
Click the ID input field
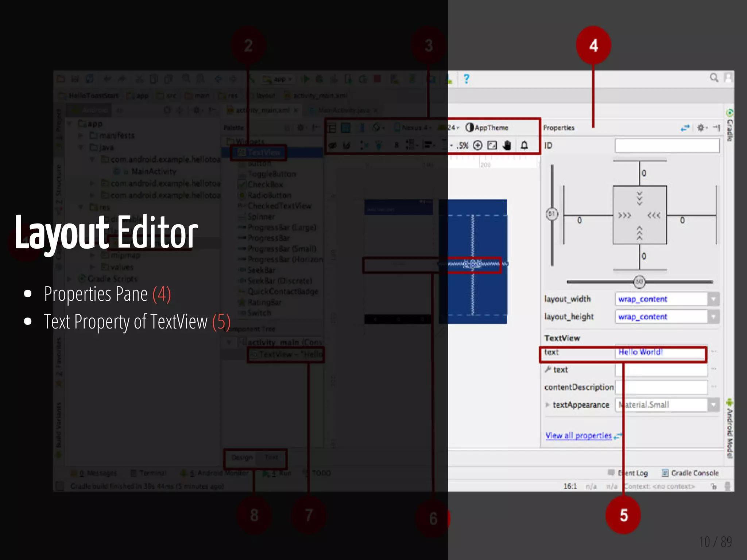pos(667,145)
